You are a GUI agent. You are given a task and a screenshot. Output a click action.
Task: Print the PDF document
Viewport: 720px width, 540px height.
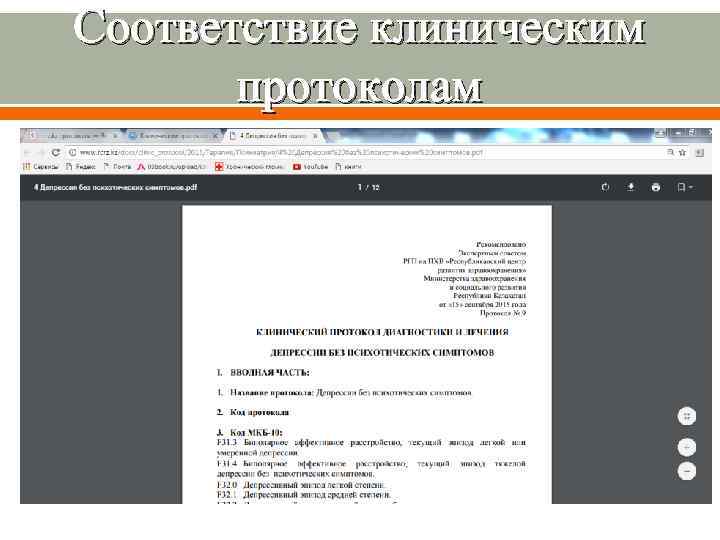click(x=656, y=187)
